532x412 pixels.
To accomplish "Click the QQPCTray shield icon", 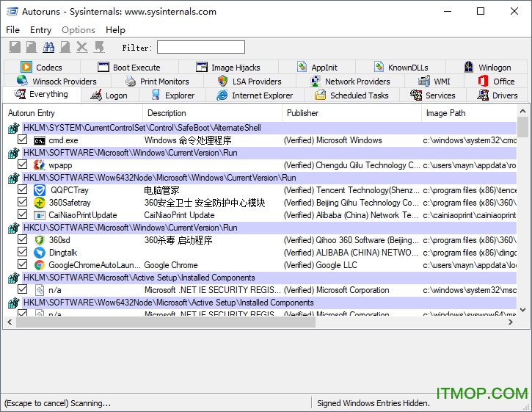I will tap(40, 190).
